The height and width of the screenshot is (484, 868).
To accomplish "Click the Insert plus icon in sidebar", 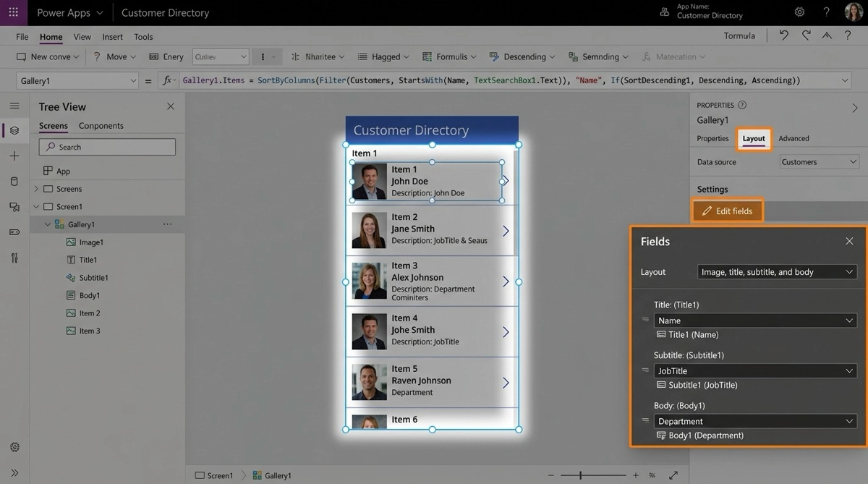I will point(14,156).
